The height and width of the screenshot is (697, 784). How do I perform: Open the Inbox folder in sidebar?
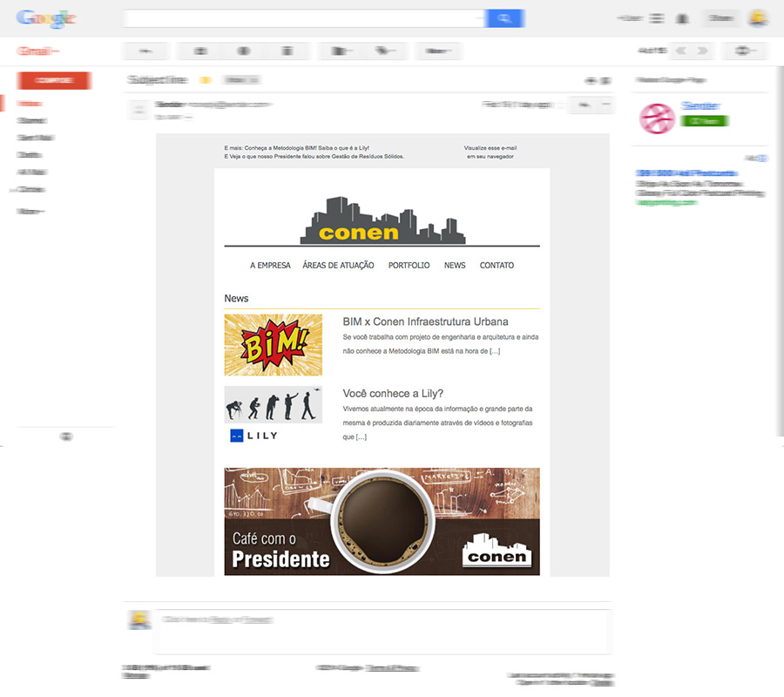[x=30, y=104]
